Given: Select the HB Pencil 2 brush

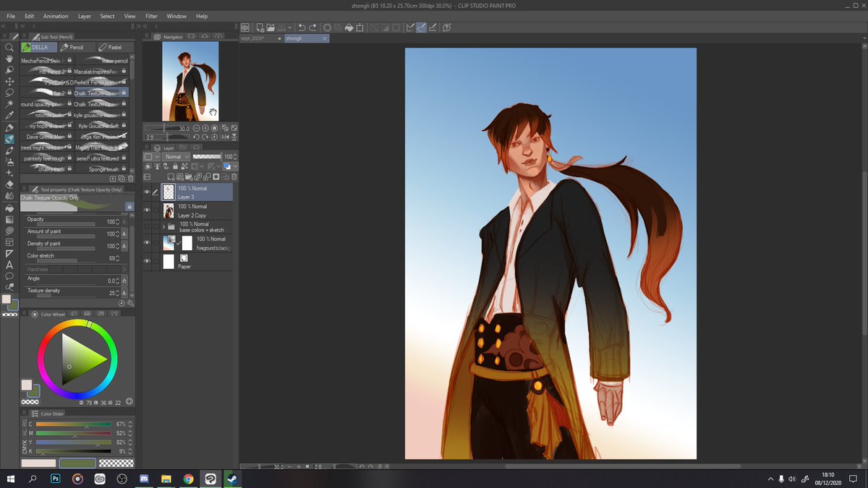Looking at the screenshot, I should pos(46,72).
